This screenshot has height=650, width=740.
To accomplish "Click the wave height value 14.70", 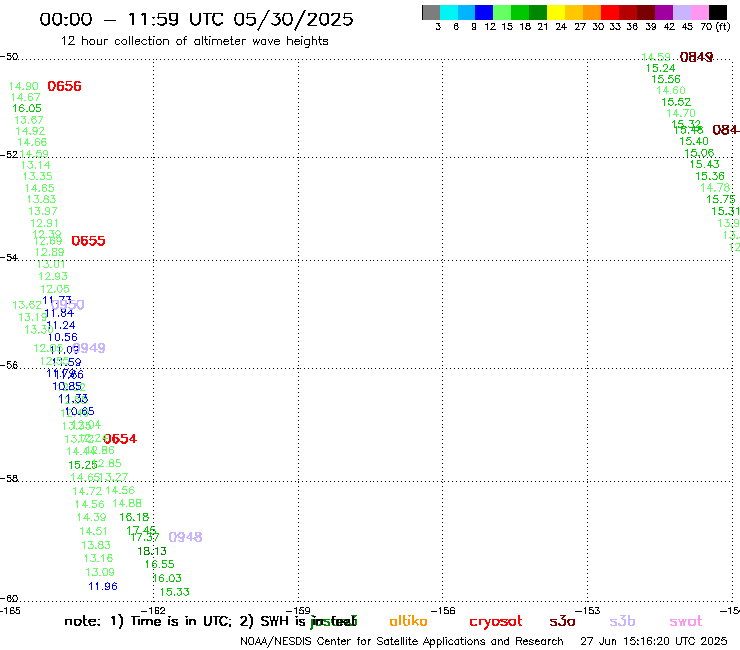I will pyautogui.click(x=681, y=113).
